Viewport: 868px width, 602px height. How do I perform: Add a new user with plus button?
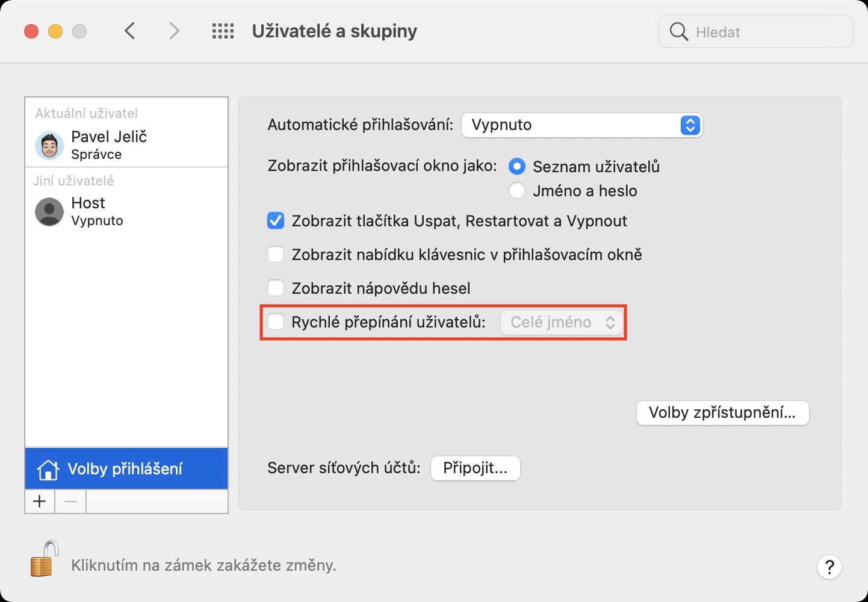pos(40,501)
